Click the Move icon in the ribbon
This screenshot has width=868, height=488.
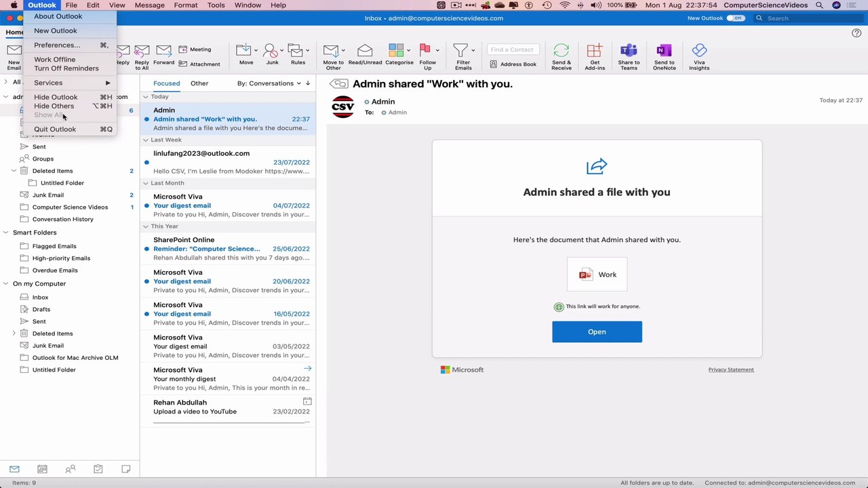[243, 50]
